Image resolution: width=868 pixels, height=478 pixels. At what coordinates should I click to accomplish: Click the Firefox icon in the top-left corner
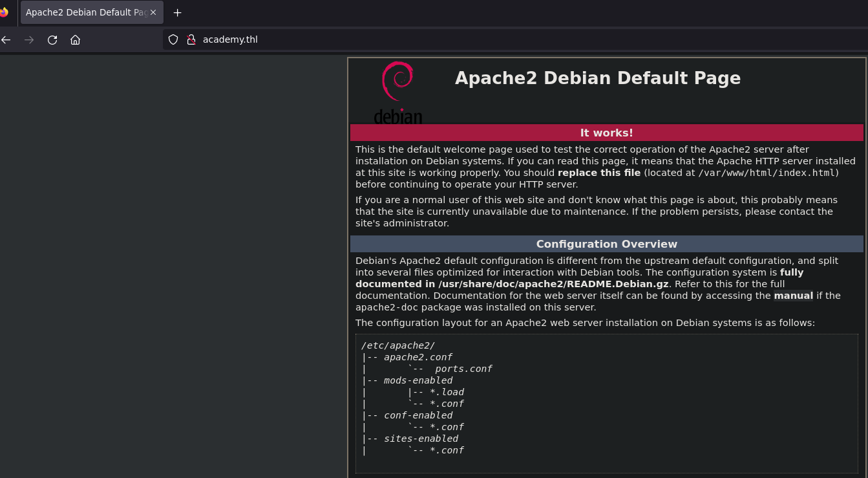coord(4,12)
